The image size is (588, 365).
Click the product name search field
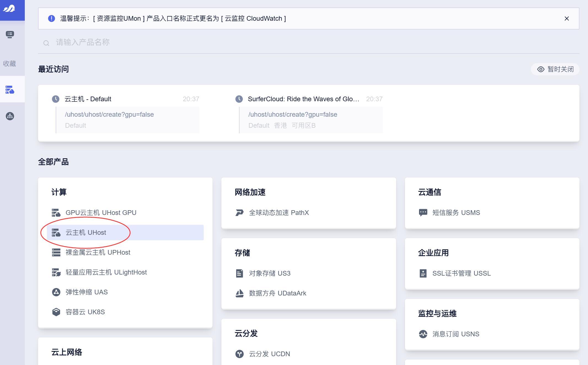coord(165,42)
